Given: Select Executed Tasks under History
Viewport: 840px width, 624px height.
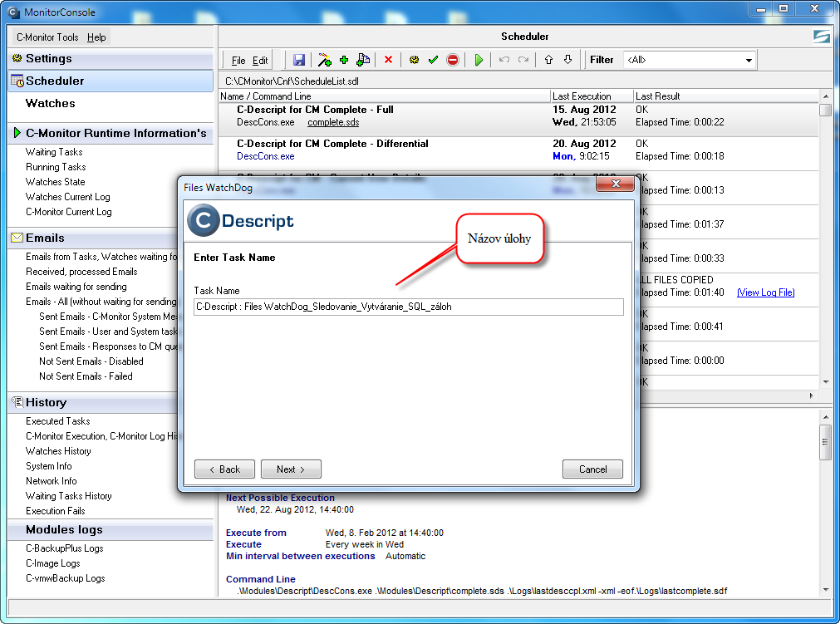Looking at the screenshot, I should 58,421.
